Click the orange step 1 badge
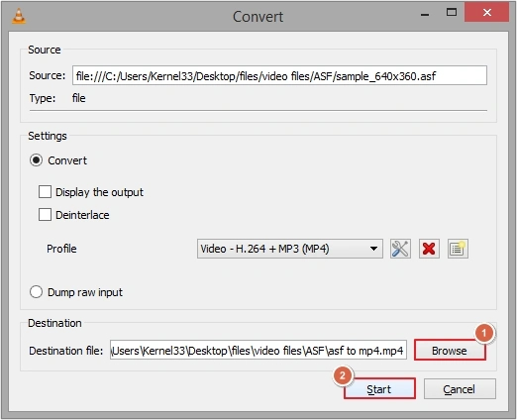The width and height of the screenshot is (517, 420). 484,333
